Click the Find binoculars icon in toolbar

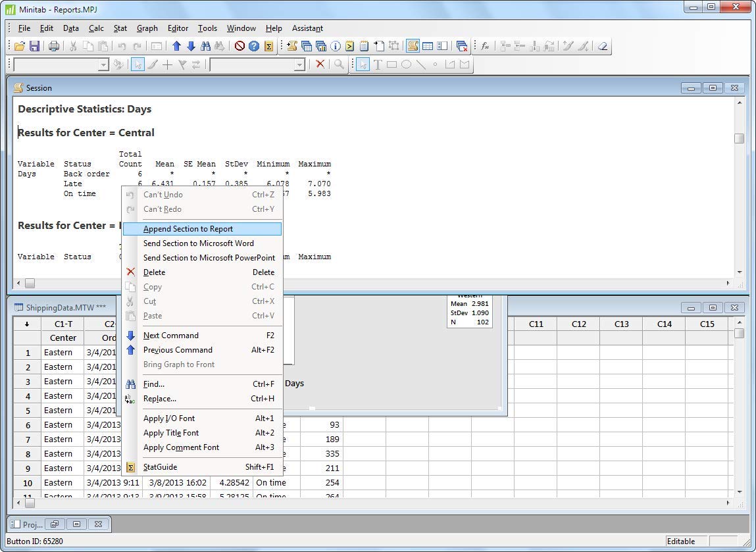205,46
